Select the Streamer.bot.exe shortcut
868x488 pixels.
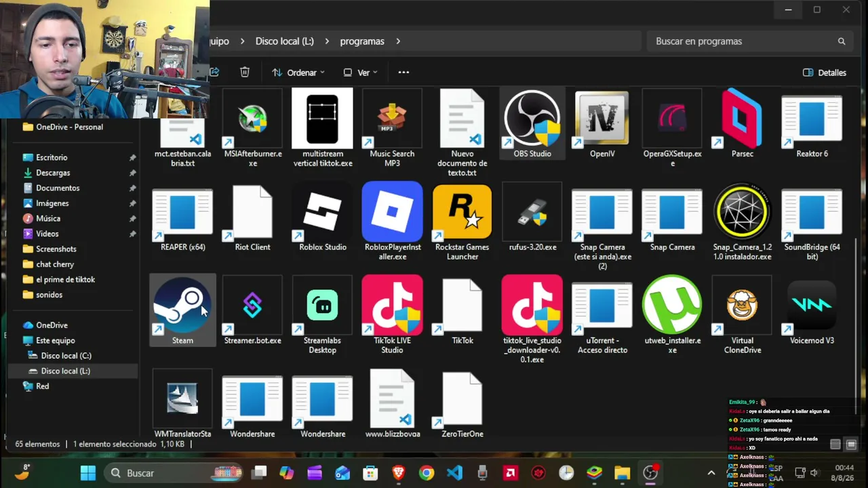point(252,310)
